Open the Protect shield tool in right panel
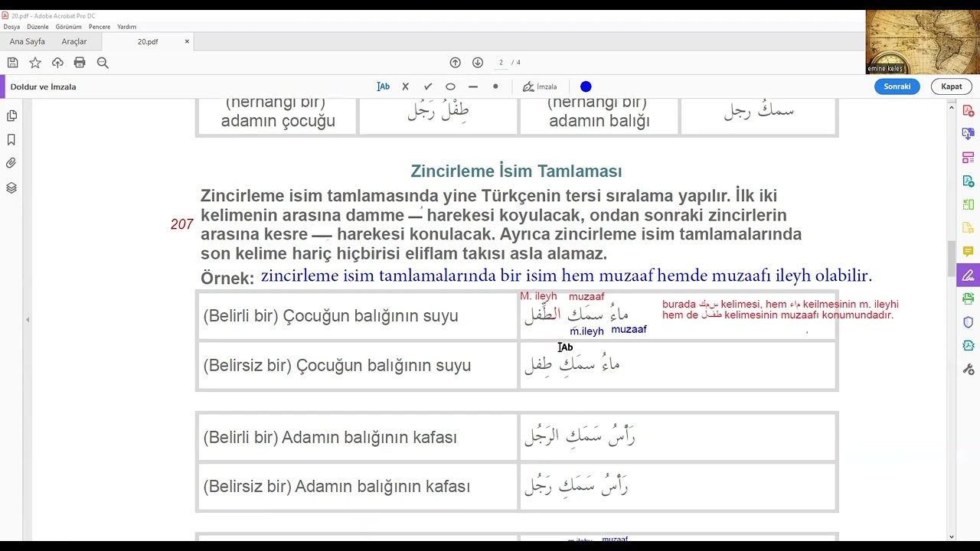Image resolution: width=980 pixels, height=551 pixels. pyautogui.click(x=969, y=322)
